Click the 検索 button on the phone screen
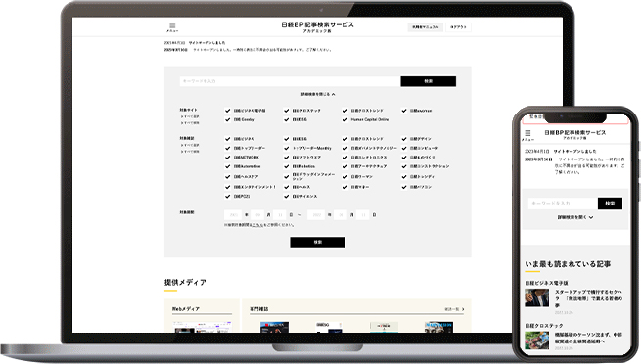Screen dimensions: 641x364 pos(610,204)
